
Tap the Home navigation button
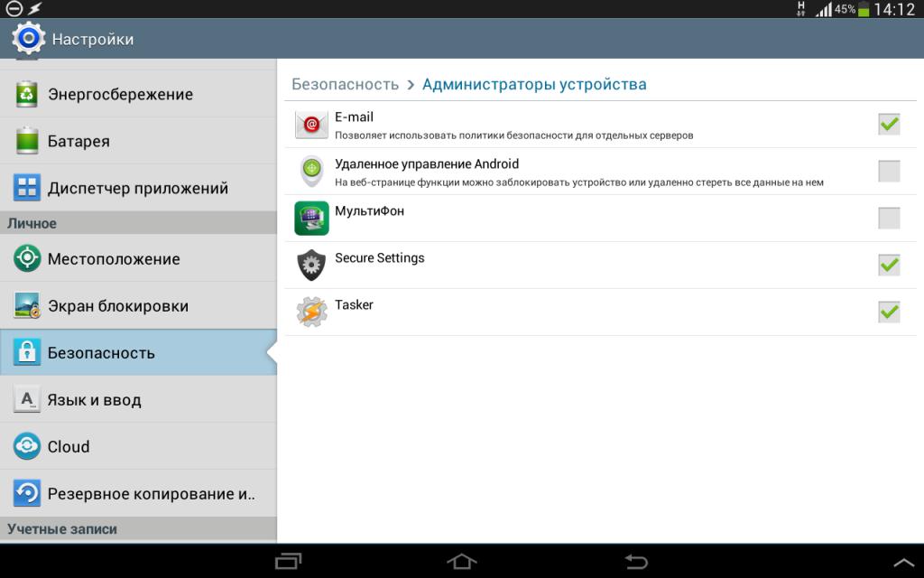461,561
